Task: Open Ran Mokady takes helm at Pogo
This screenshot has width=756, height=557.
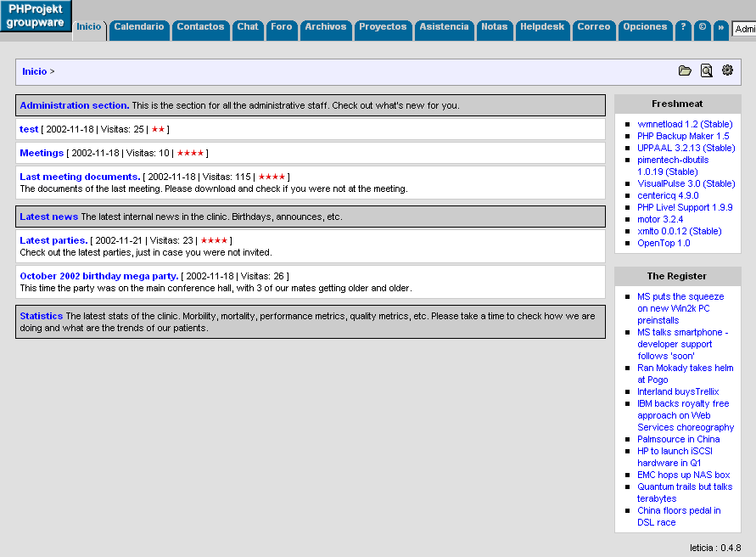Action: click(685, 374)
